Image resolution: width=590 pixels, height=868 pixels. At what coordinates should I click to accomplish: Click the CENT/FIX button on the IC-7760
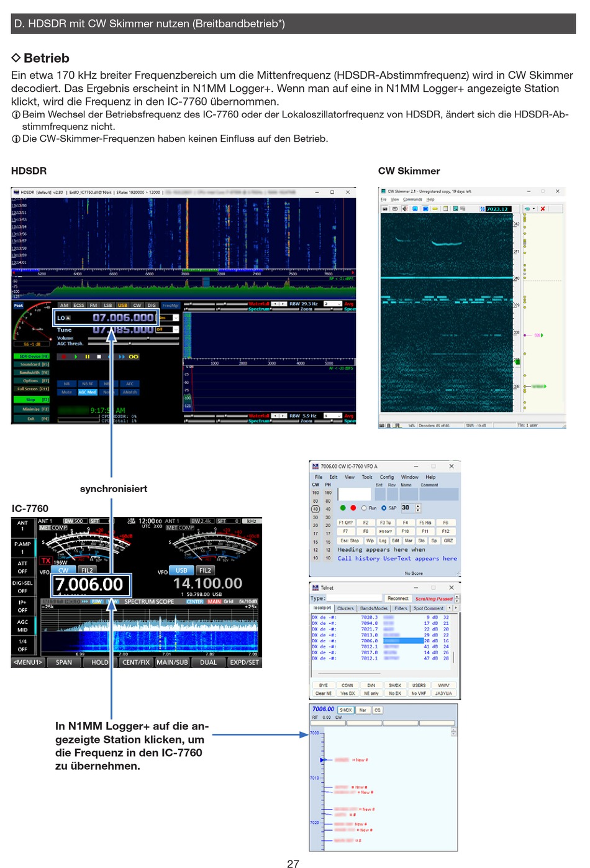click(136, 662)
